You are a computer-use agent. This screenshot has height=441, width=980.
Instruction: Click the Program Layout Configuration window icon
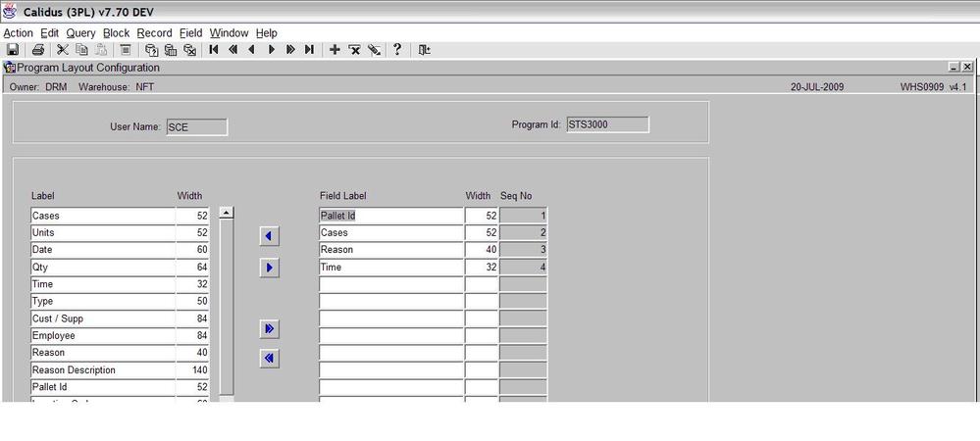click(x=10, y=68)
